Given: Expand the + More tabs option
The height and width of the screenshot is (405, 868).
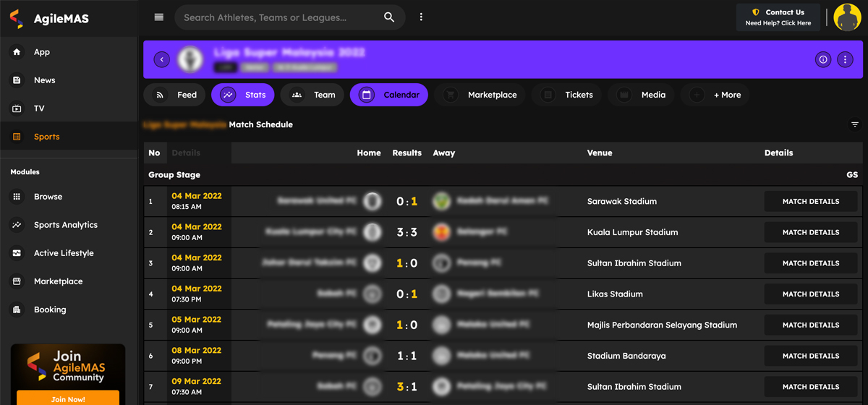Looking at the screenshot, I should pyautogui.click(x=716, y=95).
